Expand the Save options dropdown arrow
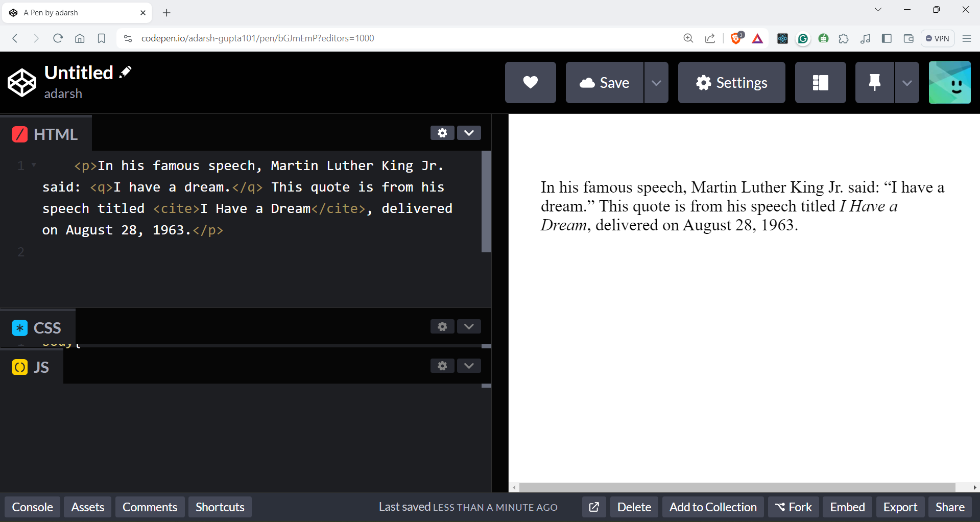Image resolution: width=980 pixels, height=522 pixels. [656, 83]
